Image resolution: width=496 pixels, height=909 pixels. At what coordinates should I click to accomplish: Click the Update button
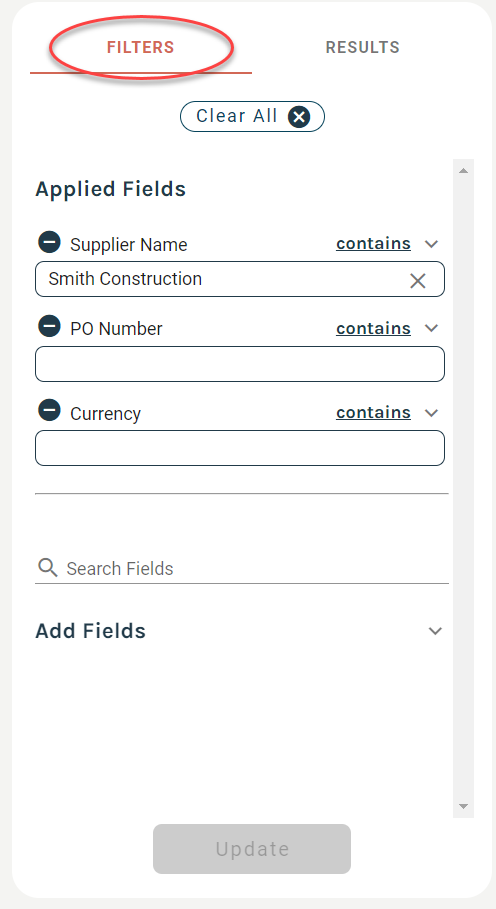pos(252,849)
